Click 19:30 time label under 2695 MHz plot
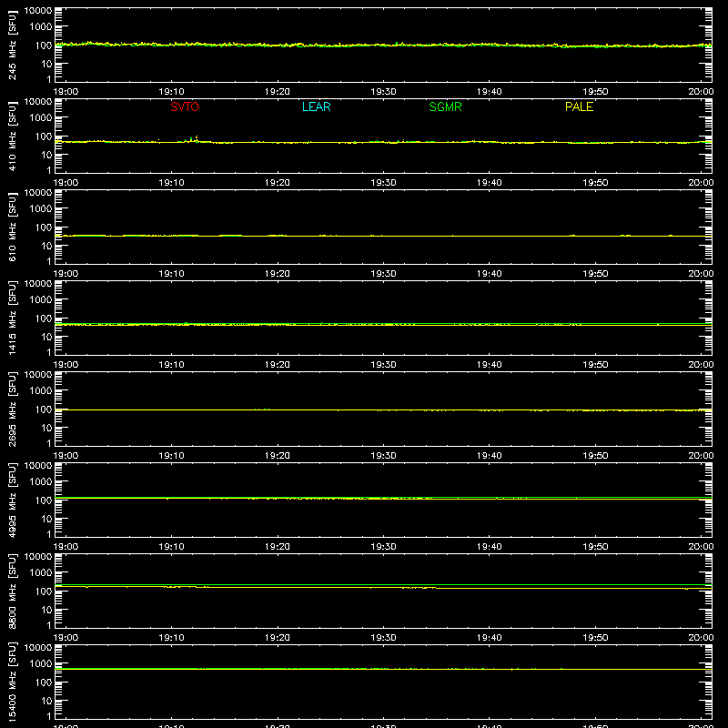 click(x=383, y=456)
